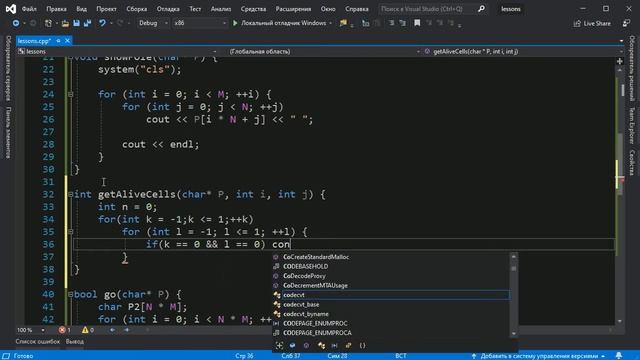Click the errors count red icon
Viewport: 640px width, 360px height.
pos(62,330)
